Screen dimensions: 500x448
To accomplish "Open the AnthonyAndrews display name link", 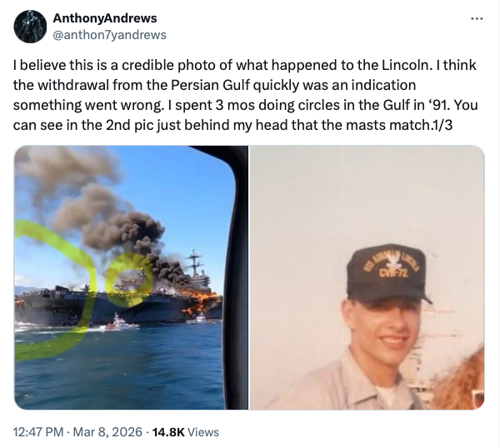I will 104,18.
